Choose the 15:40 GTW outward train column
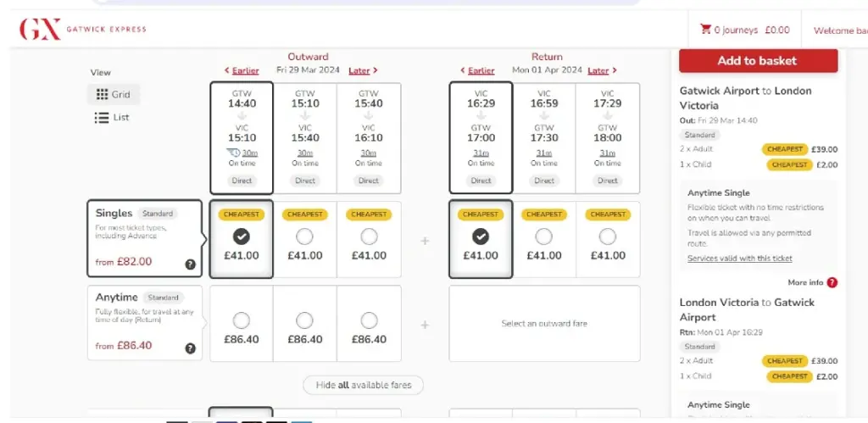Viewport: 868px width, 423px height. [369, 137]
